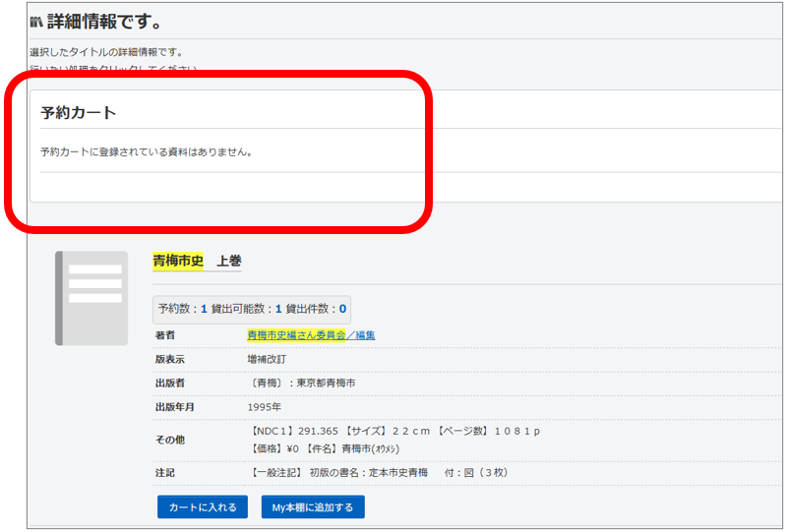The height and width of the screenshot is (532, 786).
Task: Select the edition value 増補改訂
Action: [267, 360]
